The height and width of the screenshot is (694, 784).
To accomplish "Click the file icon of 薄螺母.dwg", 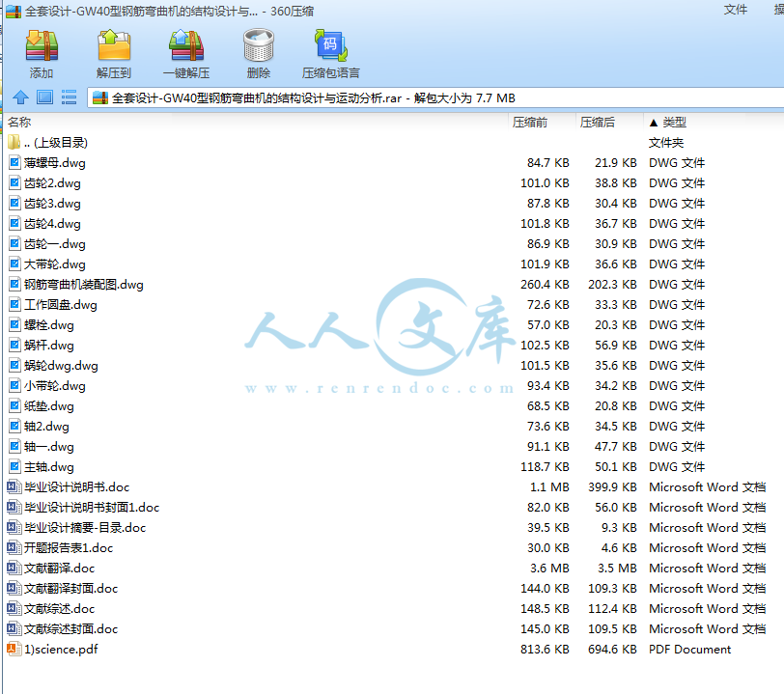I will tap(15, 162).
